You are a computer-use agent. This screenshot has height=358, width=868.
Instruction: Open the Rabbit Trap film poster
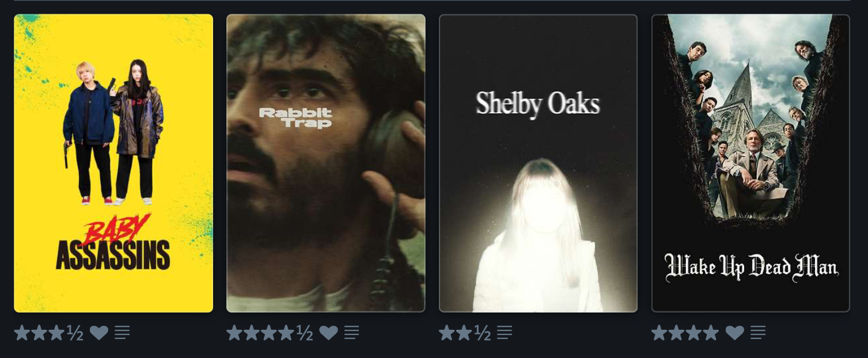point(326,163)
